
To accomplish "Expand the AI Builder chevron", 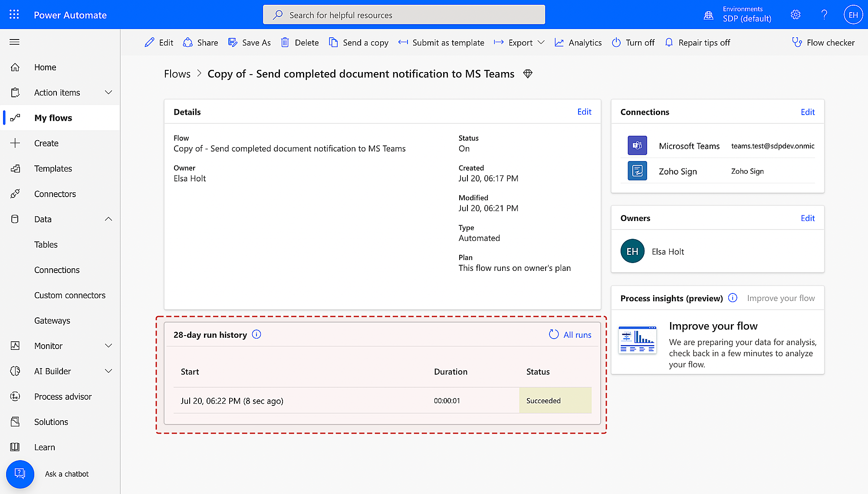I will point(108,371).
